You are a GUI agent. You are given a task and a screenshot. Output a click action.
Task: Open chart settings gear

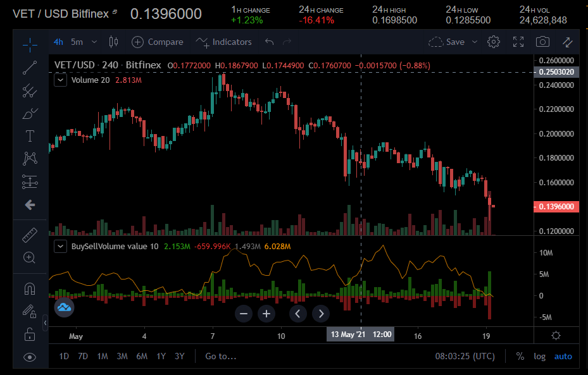[x=494, y=42]
